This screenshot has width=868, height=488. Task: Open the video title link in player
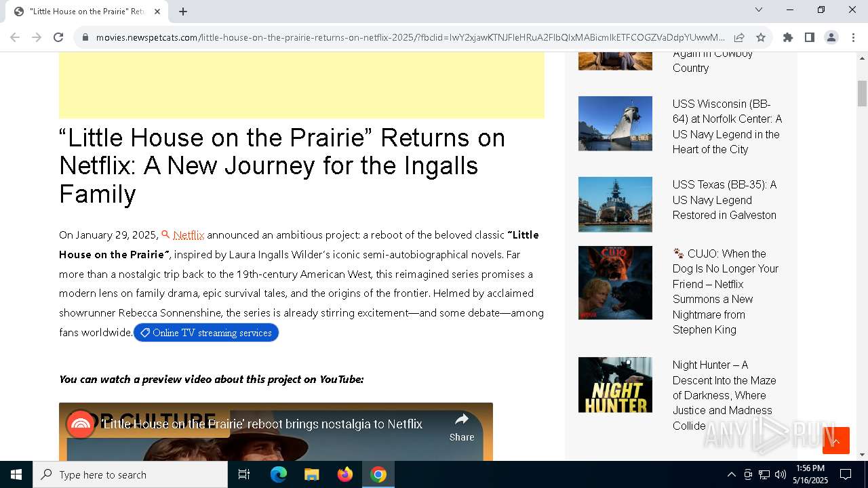point(262,424)
